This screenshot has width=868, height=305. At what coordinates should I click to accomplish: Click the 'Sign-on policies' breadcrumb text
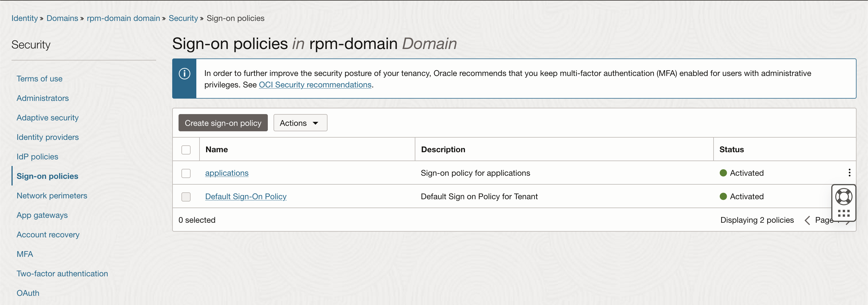tap(236, 18)
